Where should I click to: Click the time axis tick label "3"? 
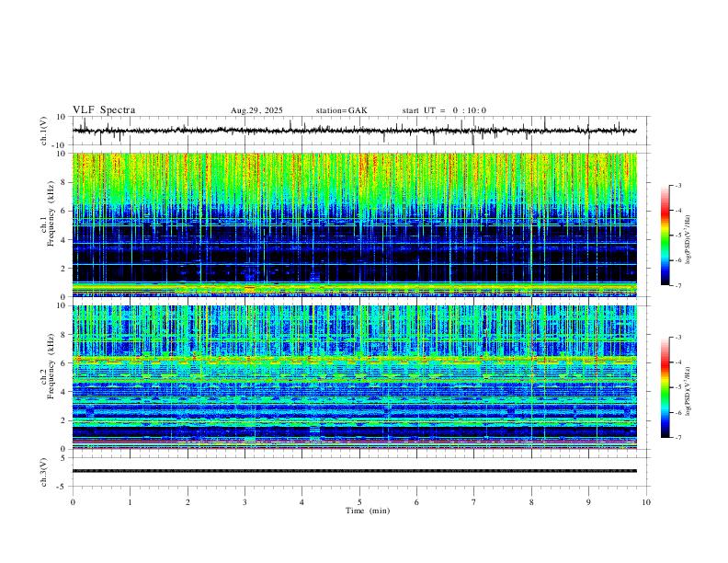(x=245, y=502)
